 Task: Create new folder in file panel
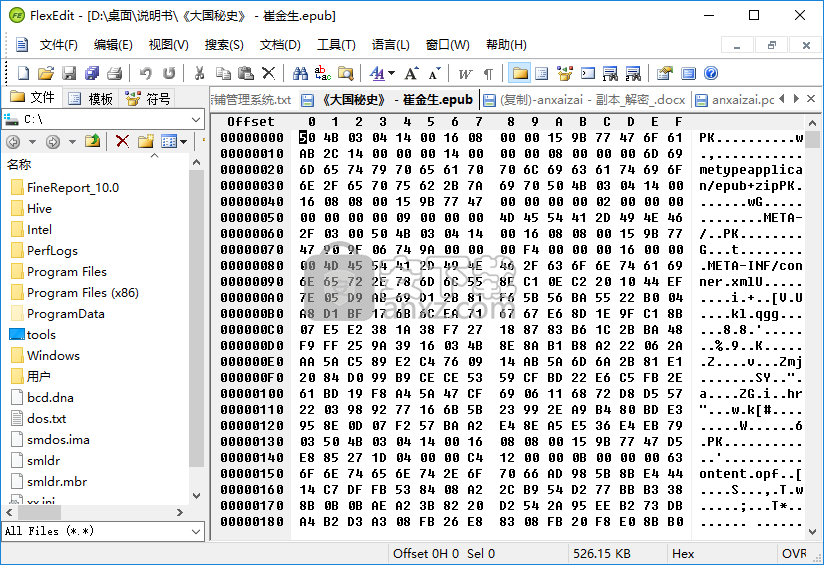[146, 141]
